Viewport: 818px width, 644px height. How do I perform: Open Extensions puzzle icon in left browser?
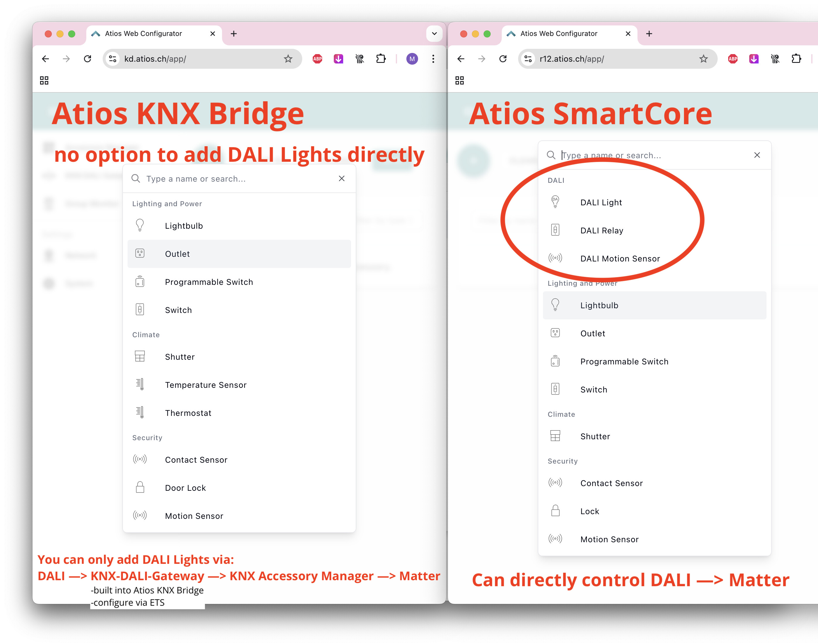(x=381, y=58)
